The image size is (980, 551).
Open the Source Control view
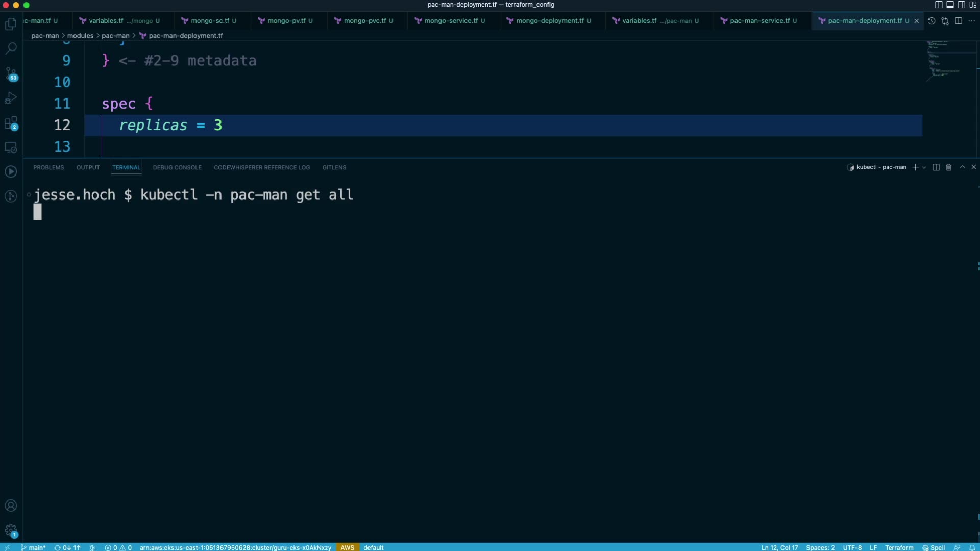[x=11, y=73]
